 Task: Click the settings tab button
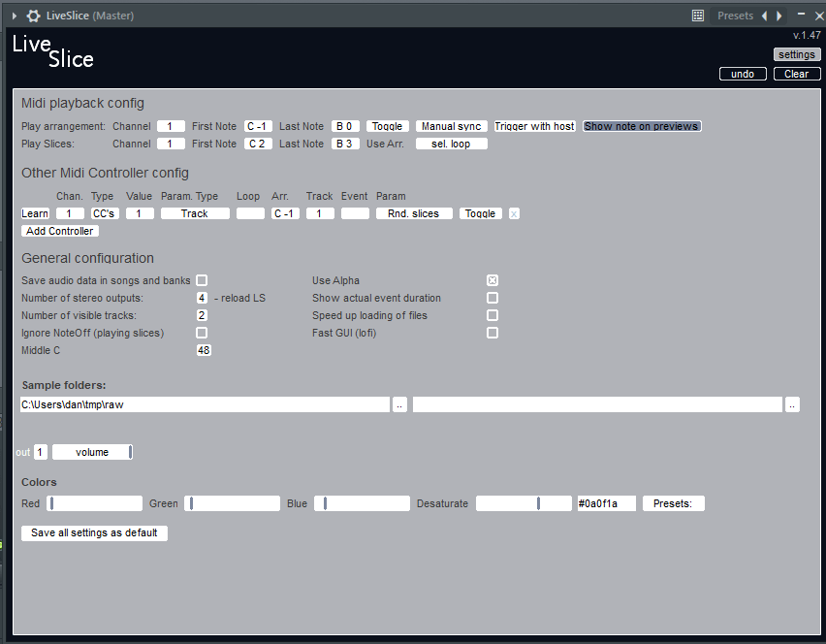796,54
